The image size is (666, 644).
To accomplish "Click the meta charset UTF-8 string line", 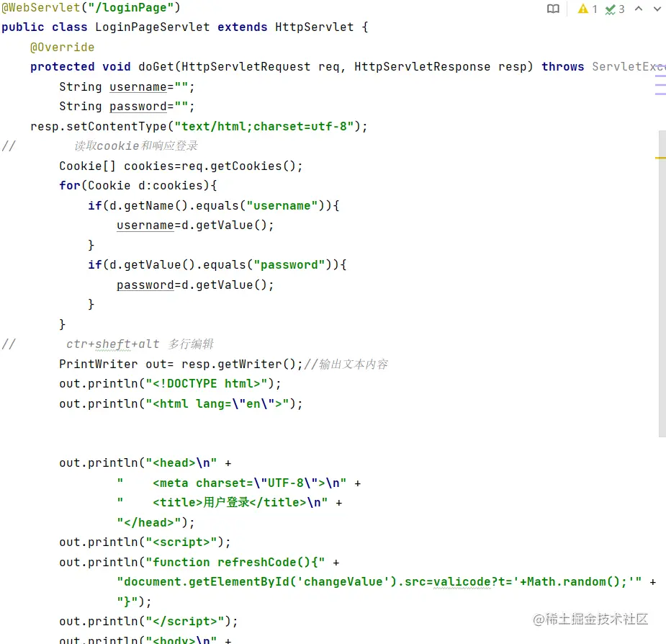I will click(232, 483).
